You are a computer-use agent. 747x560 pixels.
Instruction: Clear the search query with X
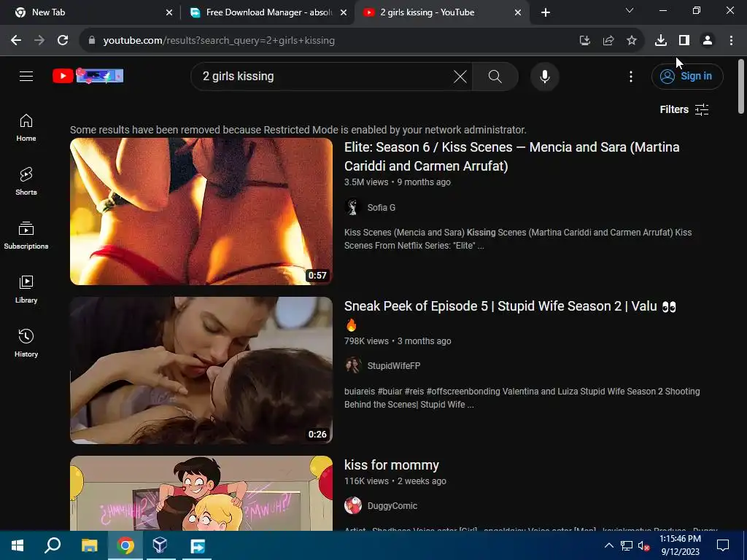pyautogui.click(x=460, y=76)
